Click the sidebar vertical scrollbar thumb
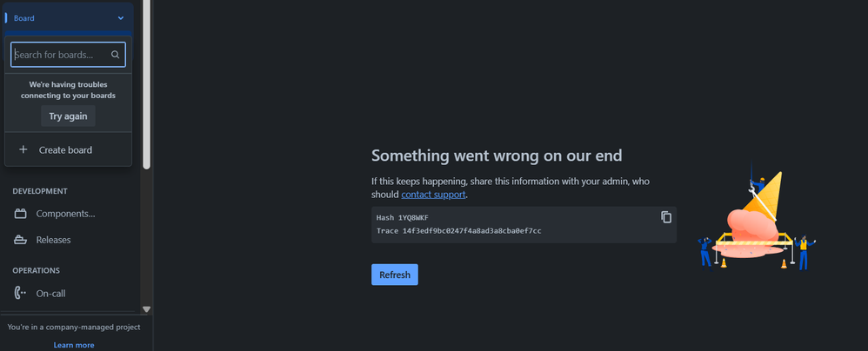The width and height of the screenshot is (868, 351). (147, 84)
